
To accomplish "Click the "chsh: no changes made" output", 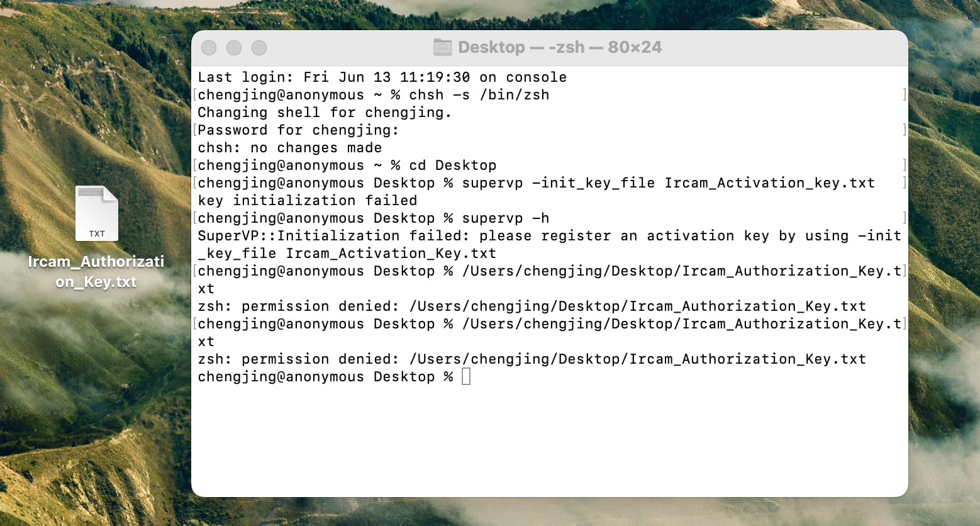I will click(290, 148).
